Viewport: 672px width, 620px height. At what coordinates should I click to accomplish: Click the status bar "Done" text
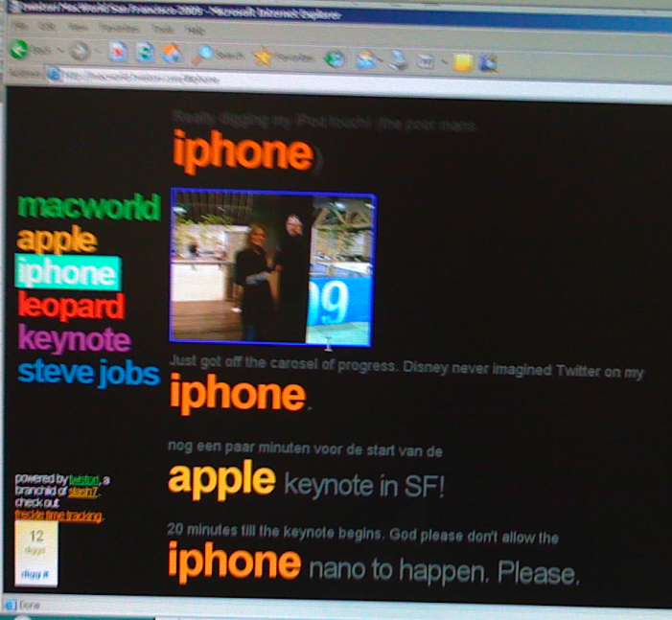tap(30, 605)
